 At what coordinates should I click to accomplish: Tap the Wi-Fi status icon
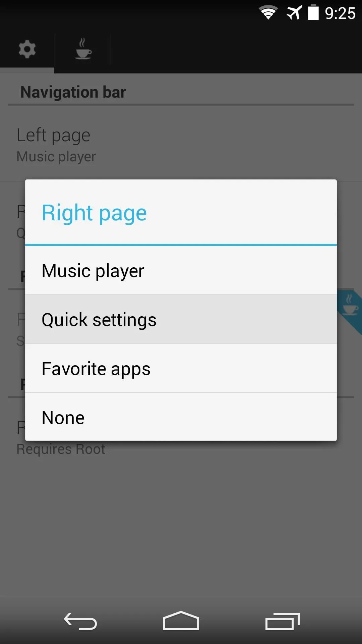pyautogui.click(x=268, y=13)
